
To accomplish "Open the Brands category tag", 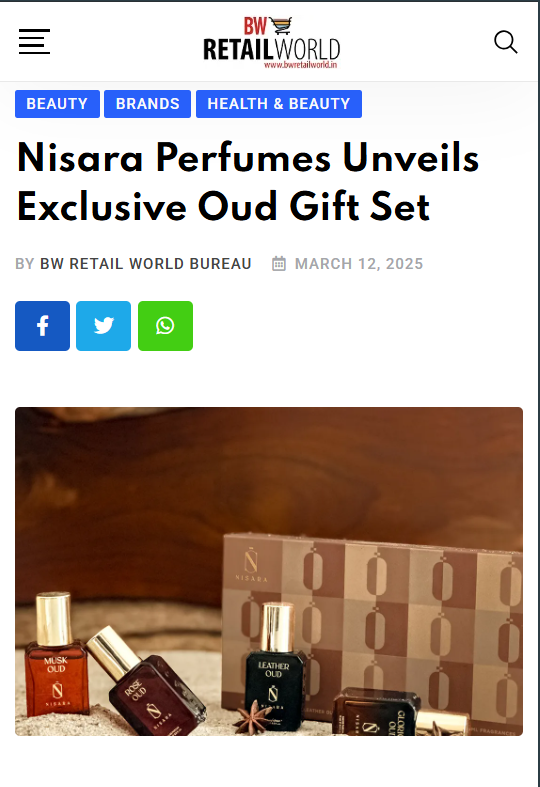I will [148, 104].
